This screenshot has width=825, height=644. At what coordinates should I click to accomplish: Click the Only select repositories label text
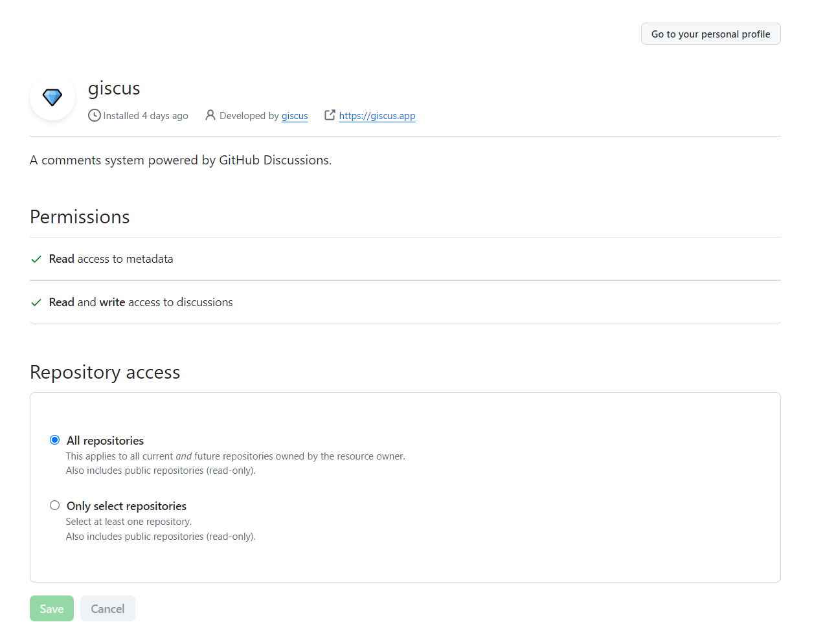coord(126,506)
